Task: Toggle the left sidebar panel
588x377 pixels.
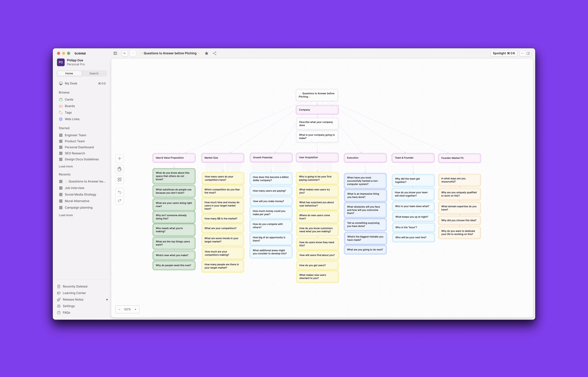Action: click(x=115, y=53)
